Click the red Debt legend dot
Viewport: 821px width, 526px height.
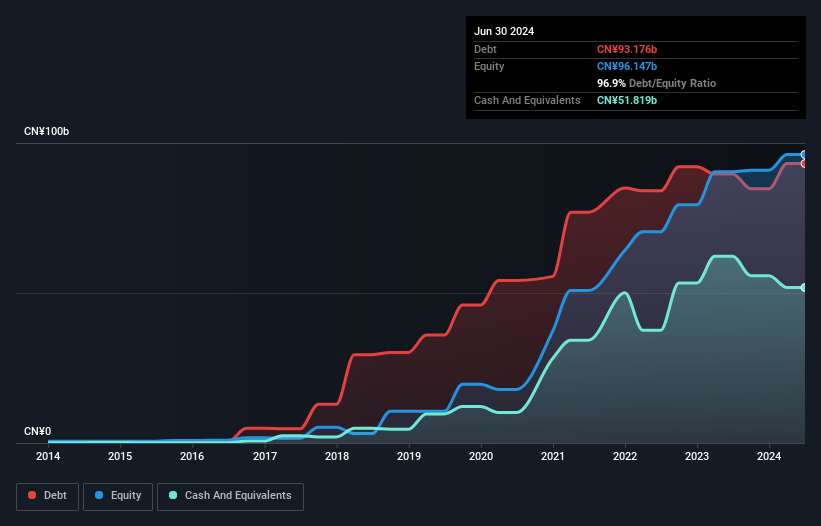pos(32,495)
